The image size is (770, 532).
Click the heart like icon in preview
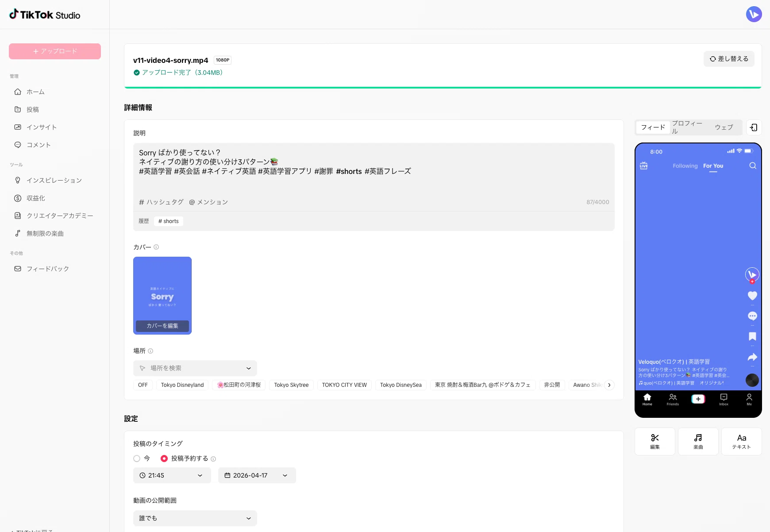pos(752,296)
